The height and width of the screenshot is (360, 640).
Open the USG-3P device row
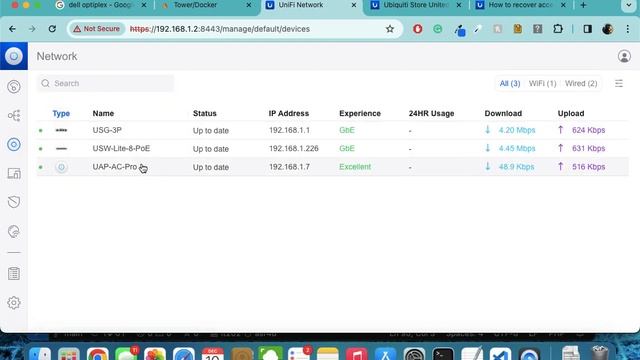click(x=333, y=130)
